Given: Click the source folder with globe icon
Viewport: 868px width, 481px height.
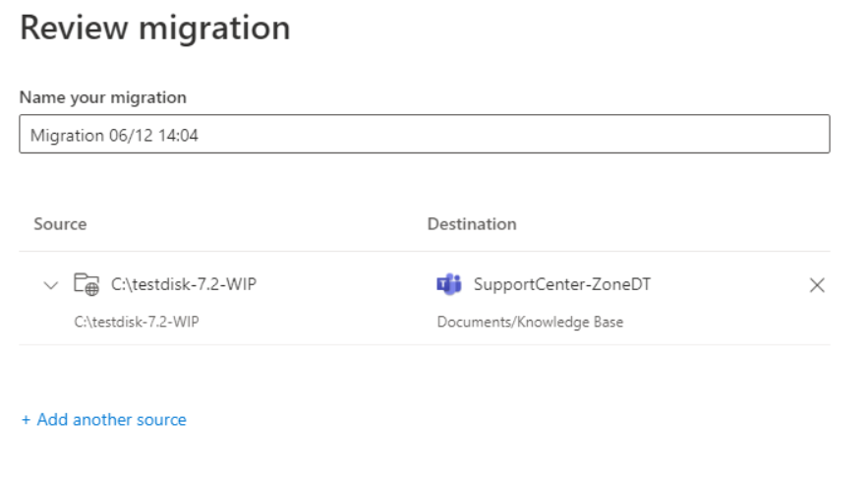Looking at the screenshot, I should [87, 284].
